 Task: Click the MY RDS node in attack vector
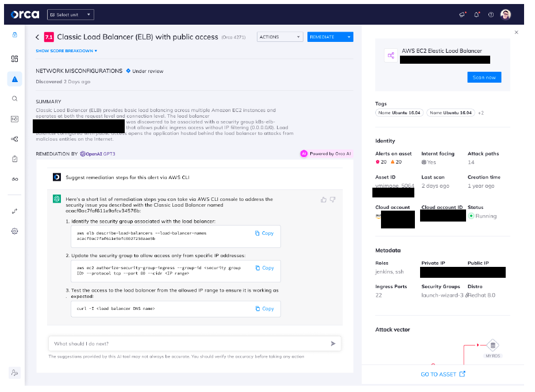[492, 348]
